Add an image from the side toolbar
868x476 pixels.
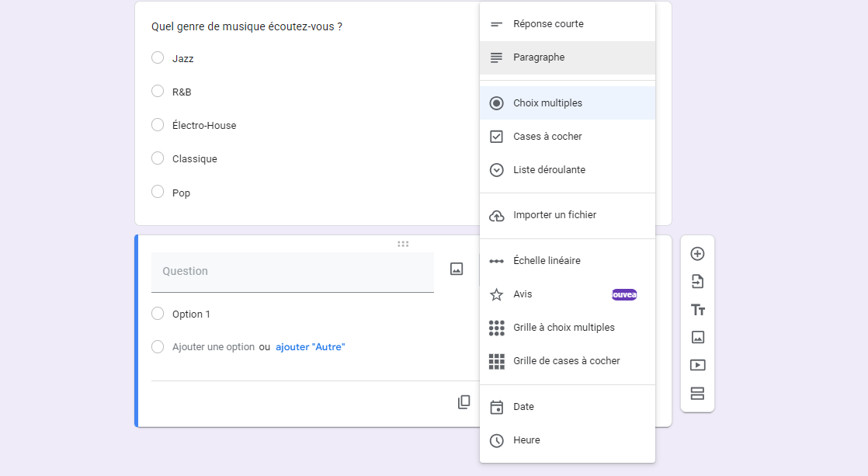697,337
